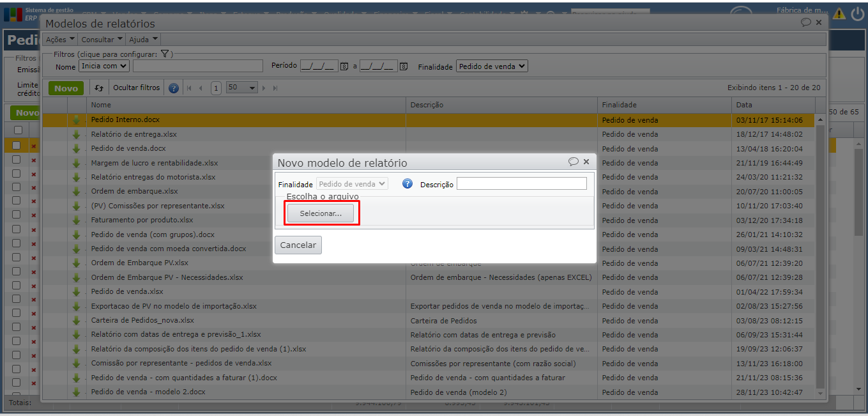Image resolution: width=868 pixels, height=416 pixels.
Task: Click download arrow for Ordem de Embarque PV.xlsx
Action: (77, 263)
